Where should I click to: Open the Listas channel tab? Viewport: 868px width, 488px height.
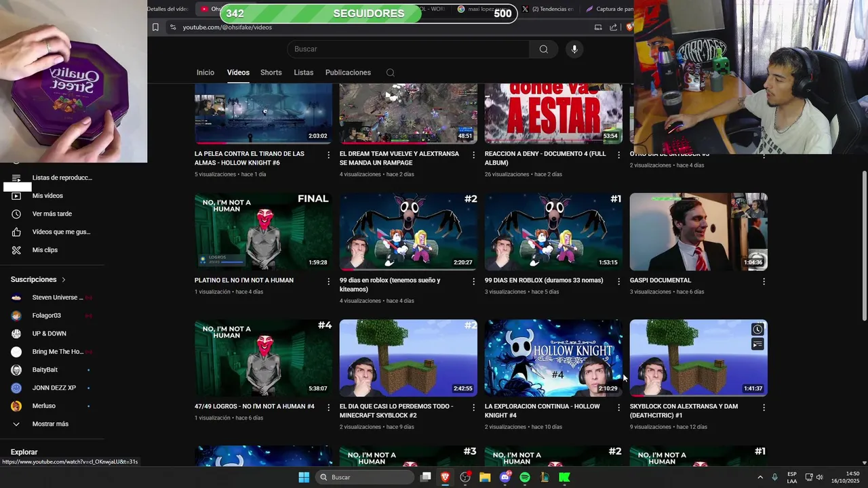[304, 73]
